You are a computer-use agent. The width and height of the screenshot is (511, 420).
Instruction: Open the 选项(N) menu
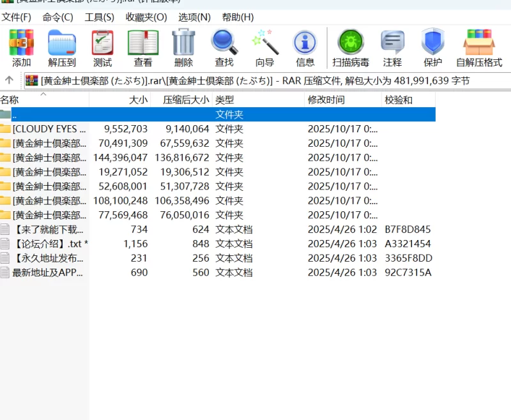195,17
